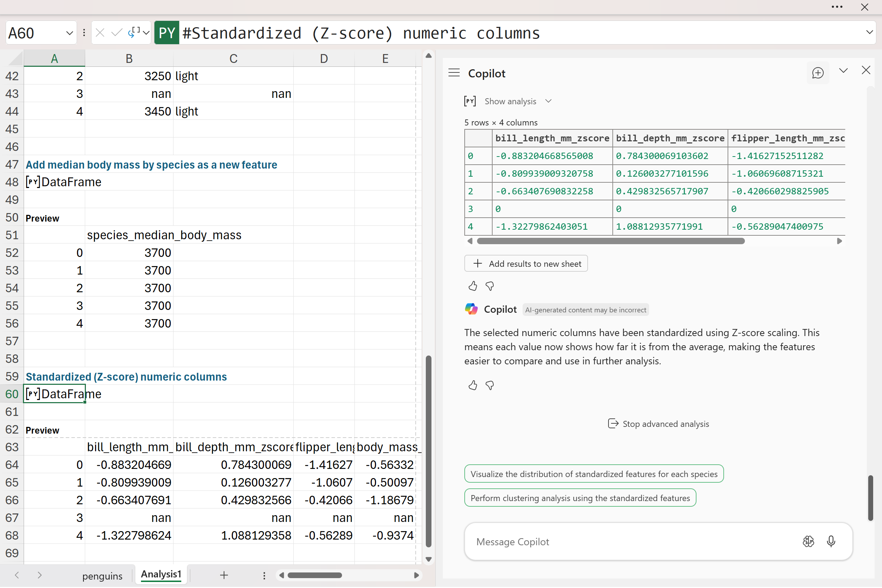
Task: Open the Name Box dropdown arrow
Action: [69, 33]
